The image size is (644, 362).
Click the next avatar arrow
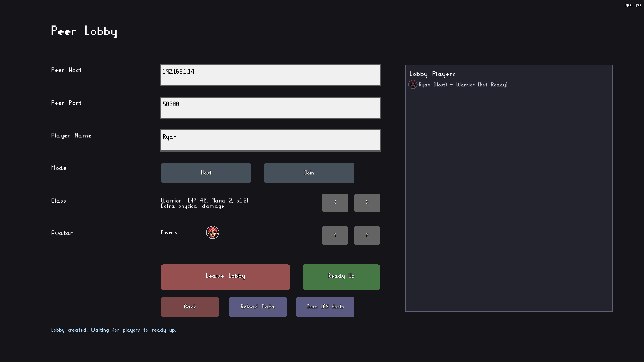pyautogui.click(x=367, y=235)
